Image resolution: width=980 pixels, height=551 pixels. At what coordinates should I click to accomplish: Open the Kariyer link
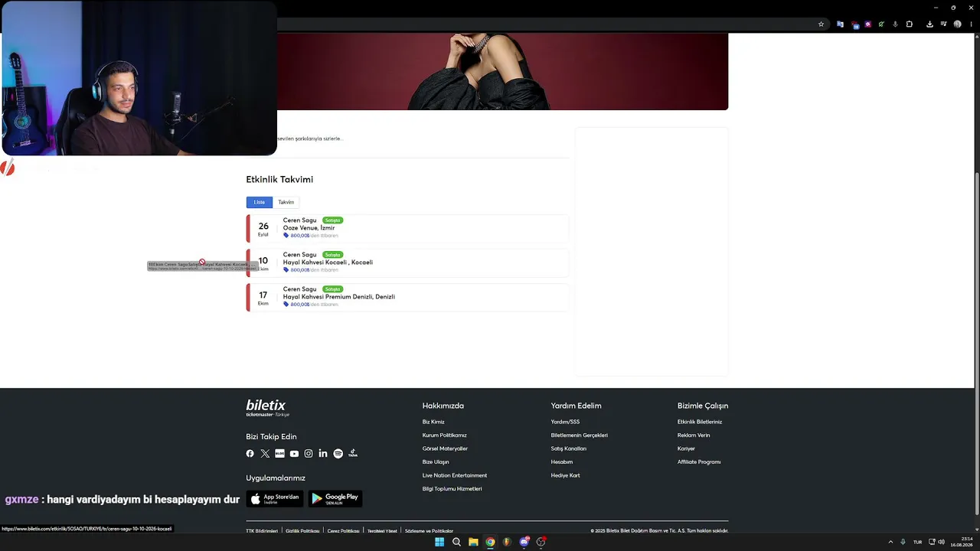tap(686, 448)
